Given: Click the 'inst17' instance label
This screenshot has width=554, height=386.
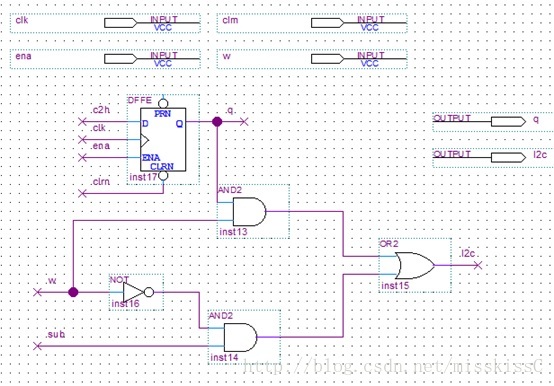Looking at the screenshot, I should click(143, 177).
